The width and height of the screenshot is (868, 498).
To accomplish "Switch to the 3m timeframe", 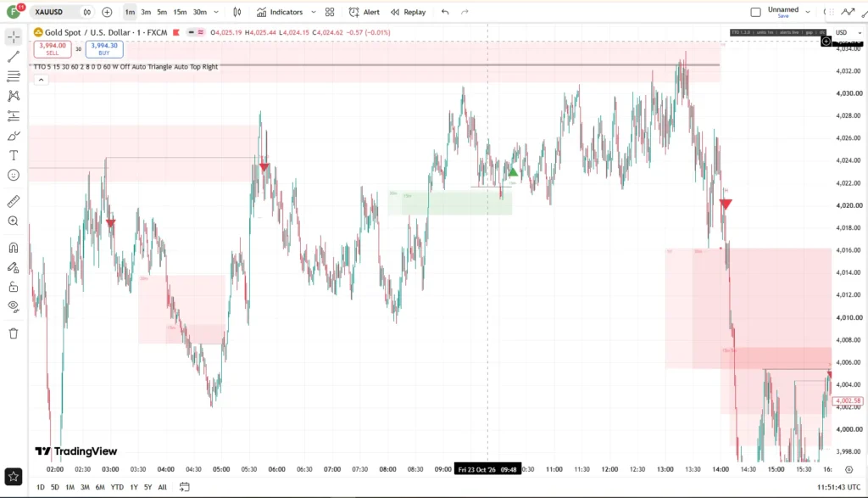I will (x=146, y=12).
